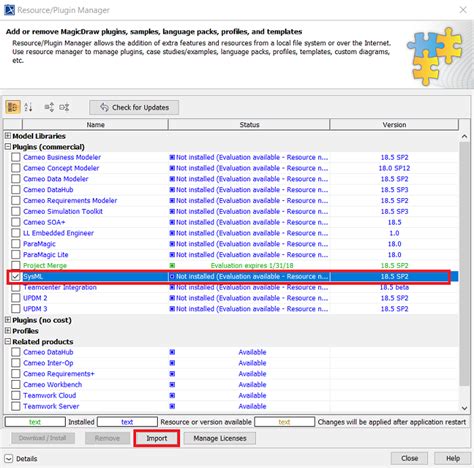Screen dimensions: 474x468
Task: Collapse the Plugins (commercial) group
Action: pyautogui.click(x=8, y=146)
